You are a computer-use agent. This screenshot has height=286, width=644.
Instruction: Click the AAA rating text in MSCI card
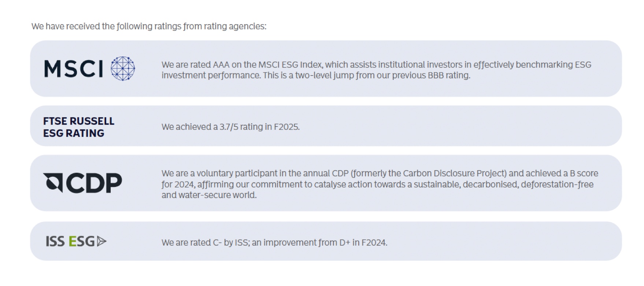221,65
